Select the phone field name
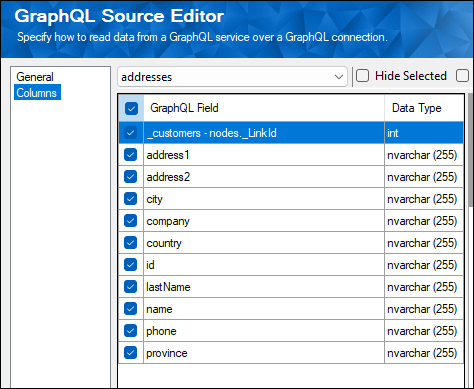The width and height of the screenshot is (474, 389). pyautogui.click(x=264, y=331)
